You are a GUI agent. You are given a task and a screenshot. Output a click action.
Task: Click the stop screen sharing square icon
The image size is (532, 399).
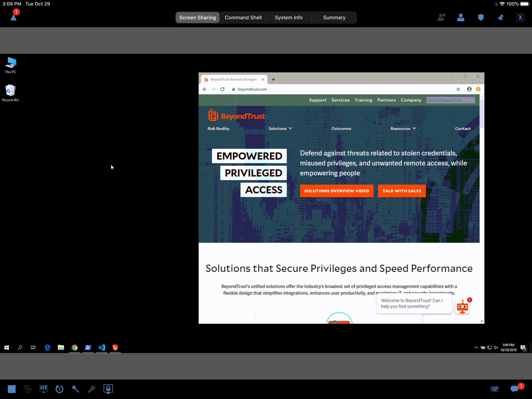11,389
